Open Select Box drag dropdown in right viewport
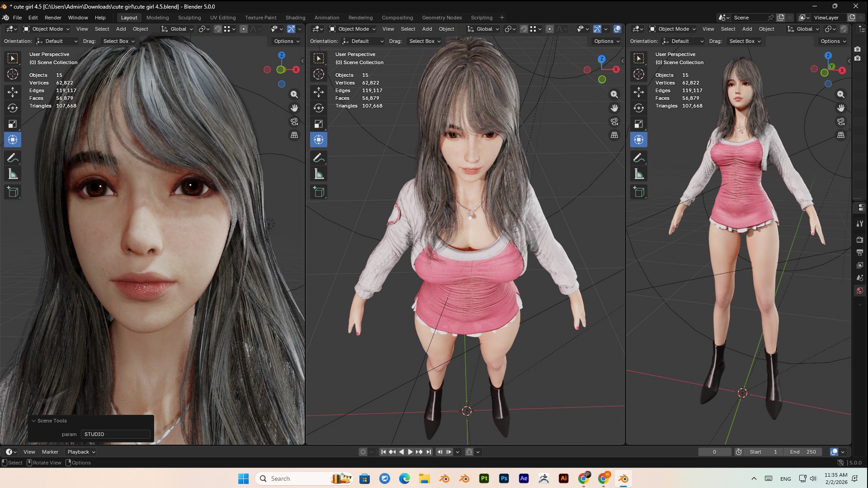Screen dimensions: 868x488 (x=745, y=41)
